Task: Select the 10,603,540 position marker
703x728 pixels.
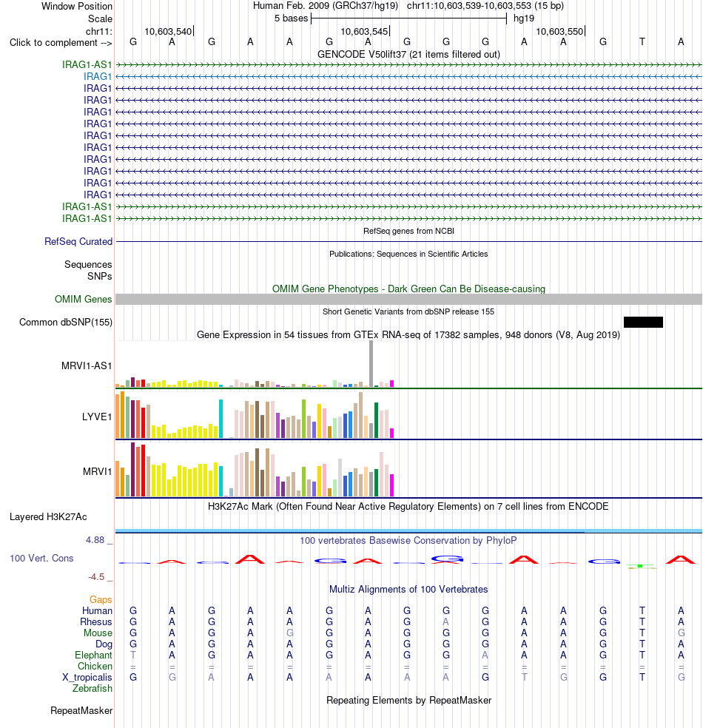Action: pyautogui.click(x=168, y=32)
